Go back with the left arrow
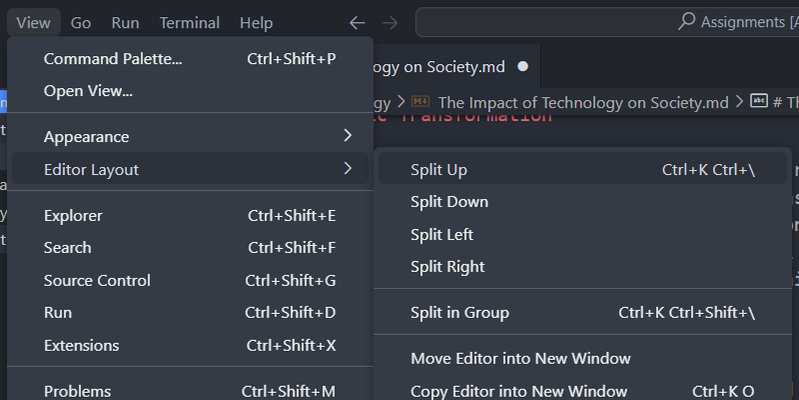This screenshot has height=400, width=799. [x=357, y=22]
